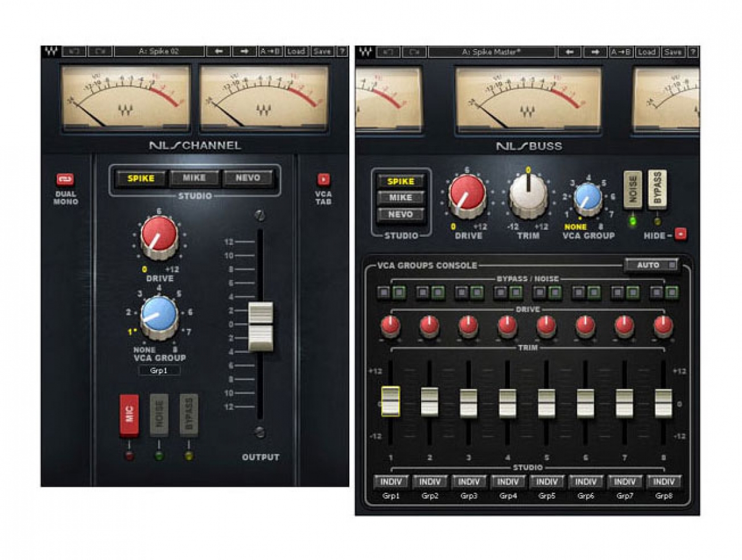Toggle group 5 bypass in VCA console

tap(540, 292)
